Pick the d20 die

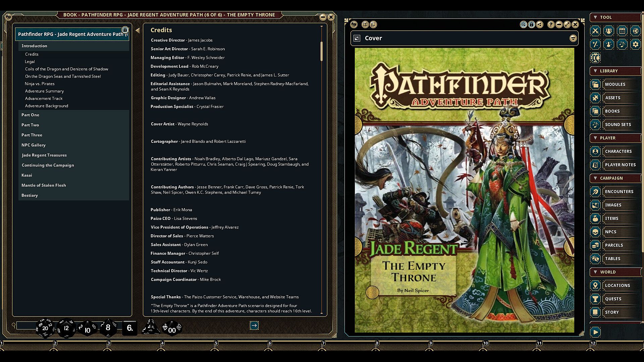(x=45, y=328)
